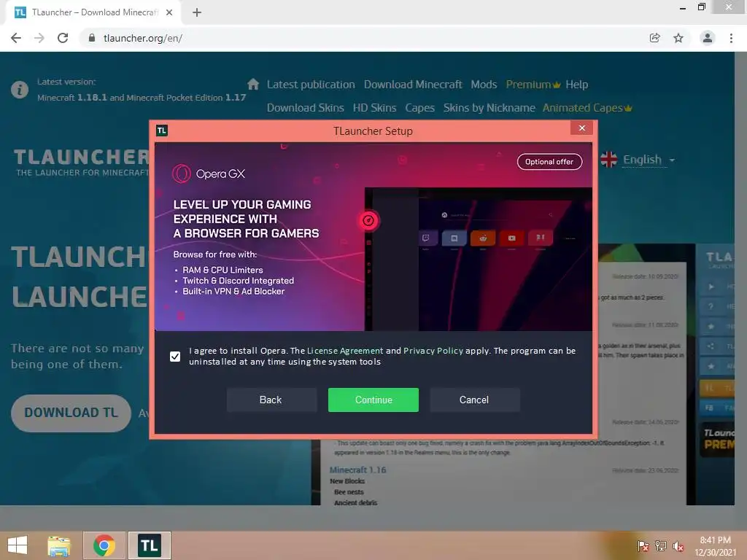The width and height of the screenshot is (747, 560).
Task: Open the License Agreement link
Action: click(345, 351)
